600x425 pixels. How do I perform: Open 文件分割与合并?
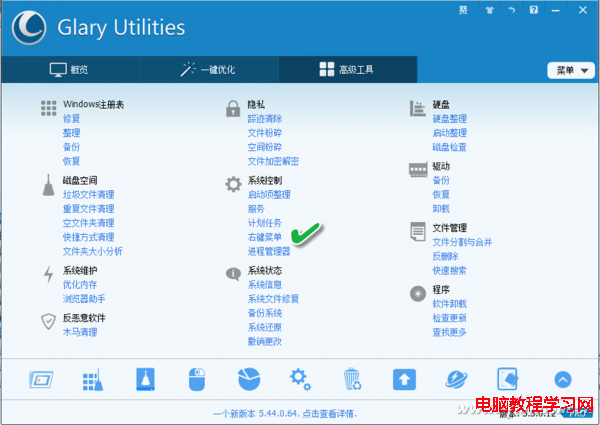pos(462,242)
